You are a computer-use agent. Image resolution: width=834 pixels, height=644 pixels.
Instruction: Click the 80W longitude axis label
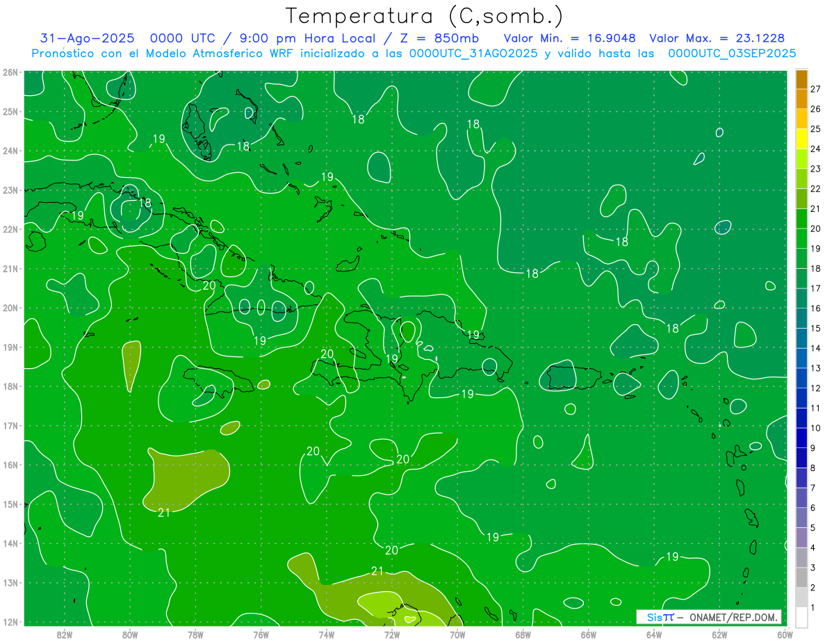[x=130, y=634]
